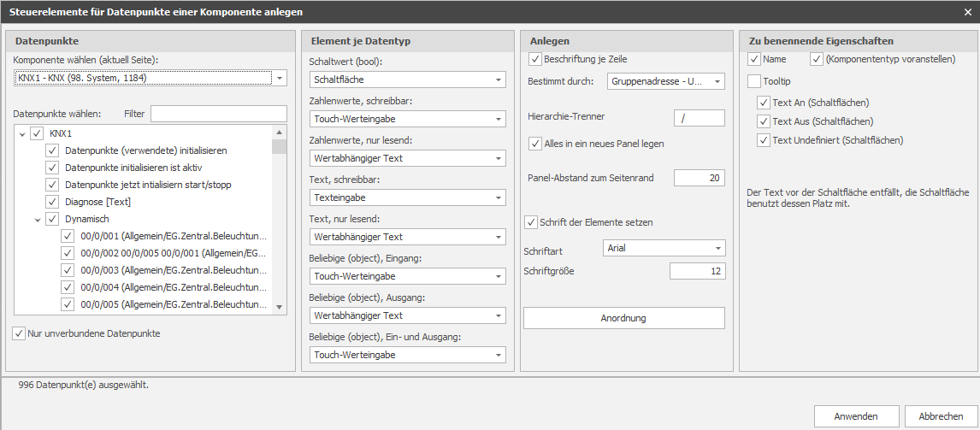980x430 pixels.
Task: Enable the Tooltip checkbox
Action: (753, 81)
